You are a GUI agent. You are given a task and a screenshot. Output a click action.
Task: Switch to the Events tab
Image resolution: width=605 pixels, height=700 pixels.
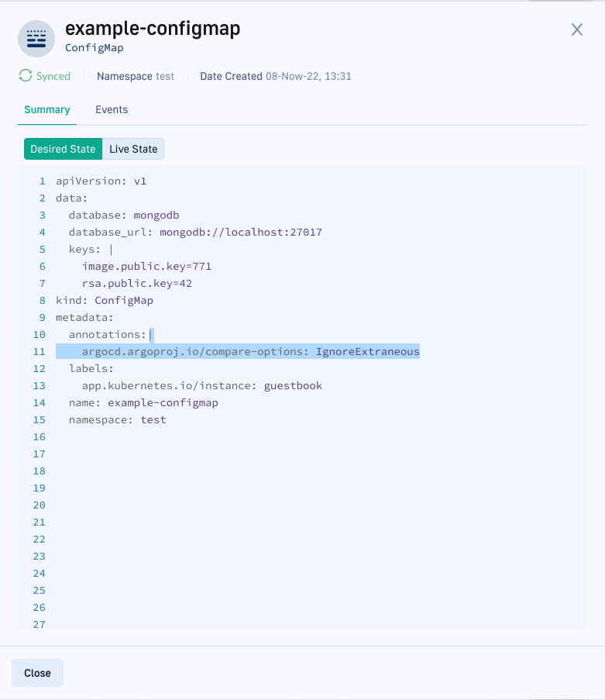click(x=112, y=109)
